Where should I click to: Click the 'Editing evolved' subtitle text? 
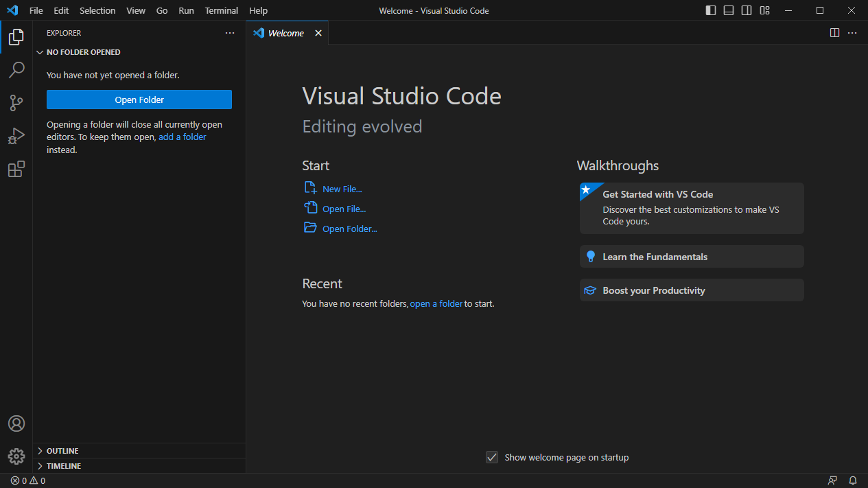tap(362, 126)
